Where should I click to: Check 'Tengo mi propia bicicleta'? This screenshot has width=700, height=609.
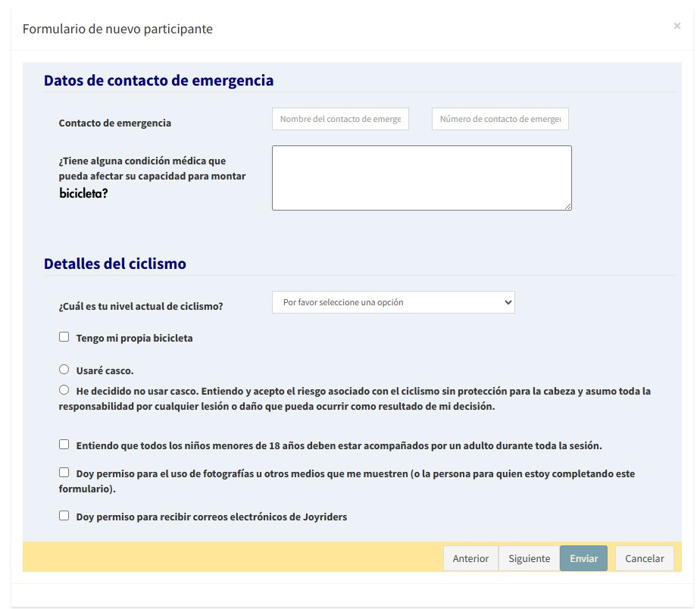tap(64, 336)
